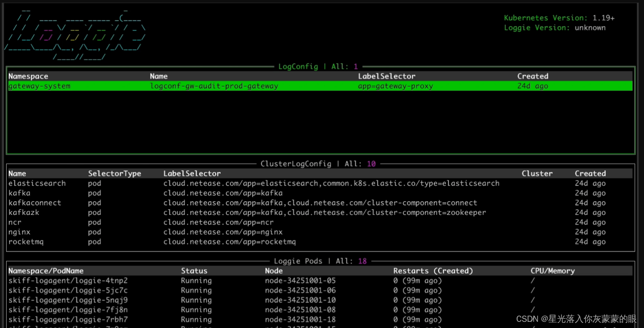This screenshot has width=644, height=328.
Task: Select the kafkaconnect ClusterLogConfig row
Action: click(x=320, y=203)
